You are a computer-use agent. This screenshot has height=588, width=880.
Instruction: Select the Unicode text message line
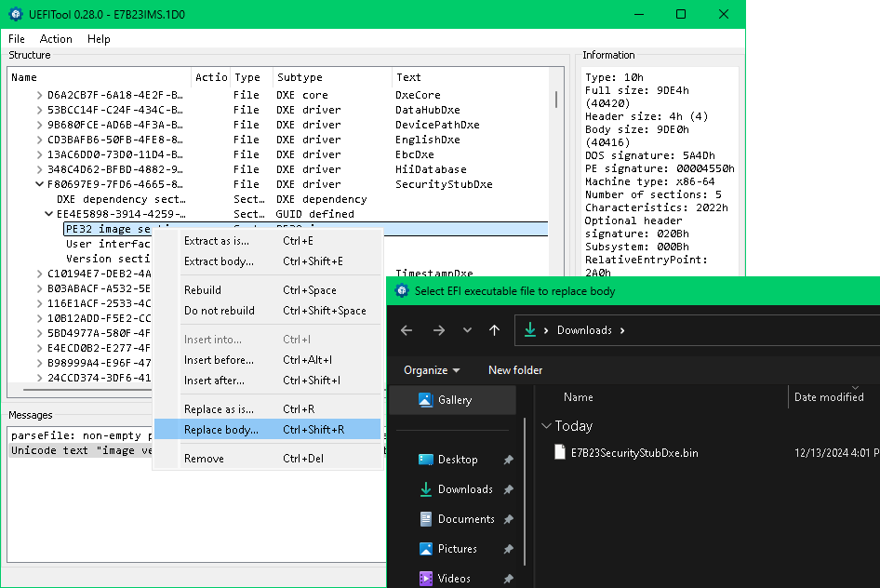tap(81, 450)
